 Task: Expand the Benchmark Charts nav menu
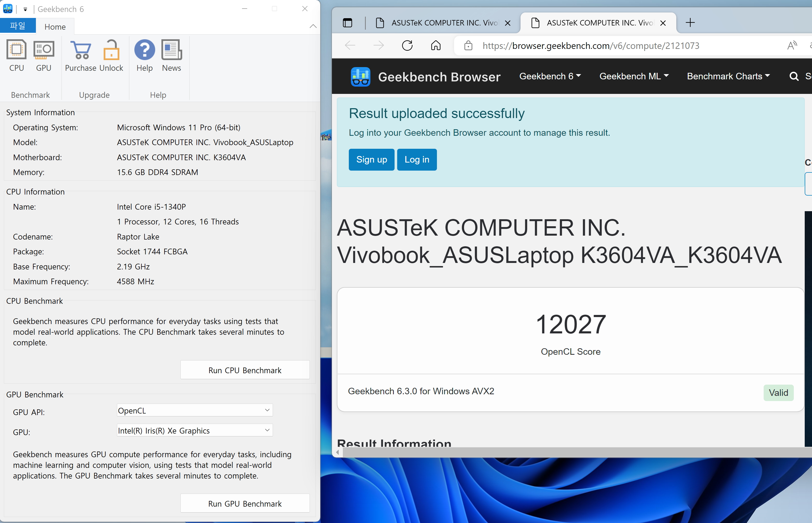[729, 76]
